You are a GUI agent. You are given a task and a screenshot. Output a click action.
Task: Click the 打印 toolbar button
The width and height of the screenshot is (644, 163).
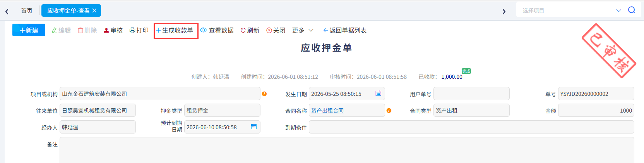pyautogui.click(x=139, y=30)
